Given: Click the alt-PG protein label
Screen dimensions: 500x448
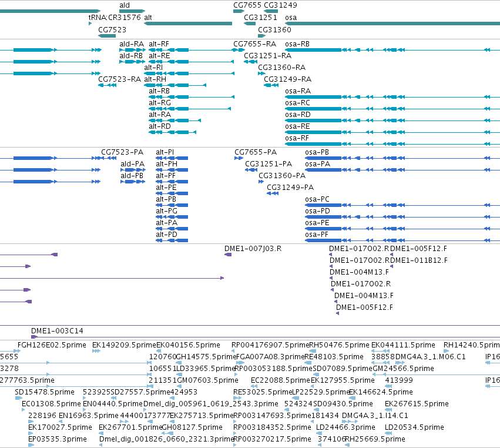Looking at the screenshot, I should pos(166,211).
